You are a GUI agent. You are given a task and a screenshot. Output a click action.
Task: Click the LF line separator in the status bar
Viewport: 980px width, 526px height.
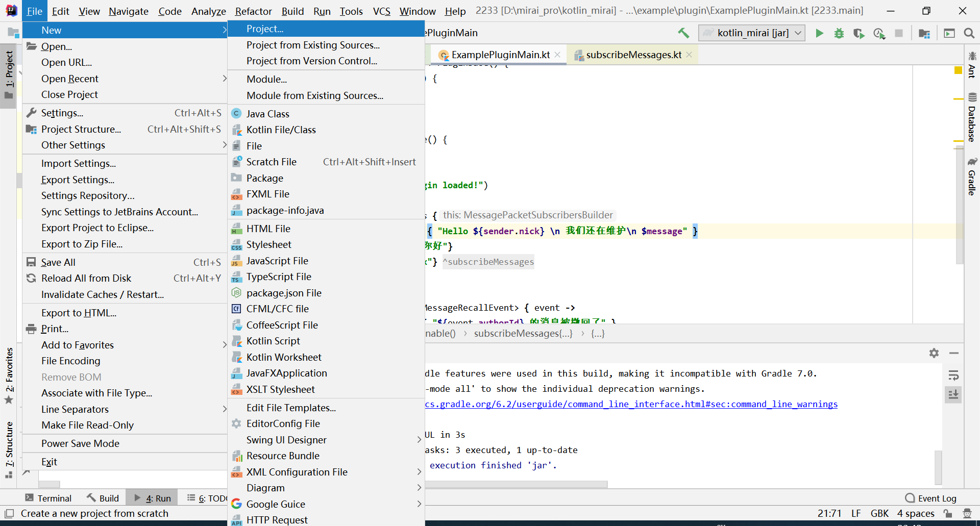coord(856,514)
